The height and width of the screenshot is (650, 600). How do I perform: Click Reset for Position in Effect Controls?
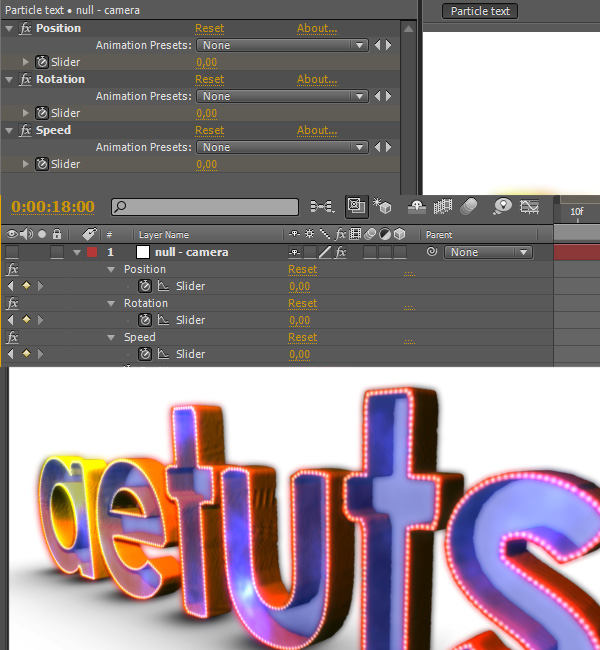coord(209,28)
